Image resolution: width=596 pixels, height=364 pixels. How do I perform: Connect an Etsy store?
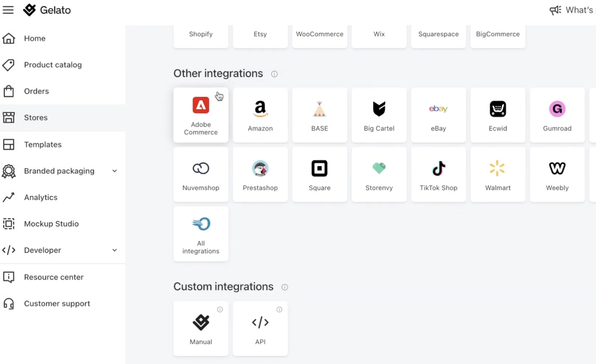click(260, 36)
